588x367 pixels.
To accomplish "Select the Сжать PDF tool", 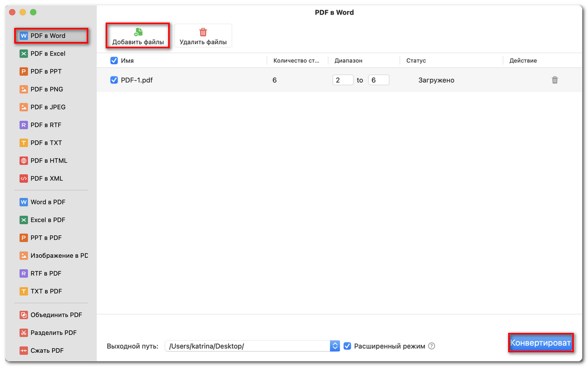I will pos(48,350).
